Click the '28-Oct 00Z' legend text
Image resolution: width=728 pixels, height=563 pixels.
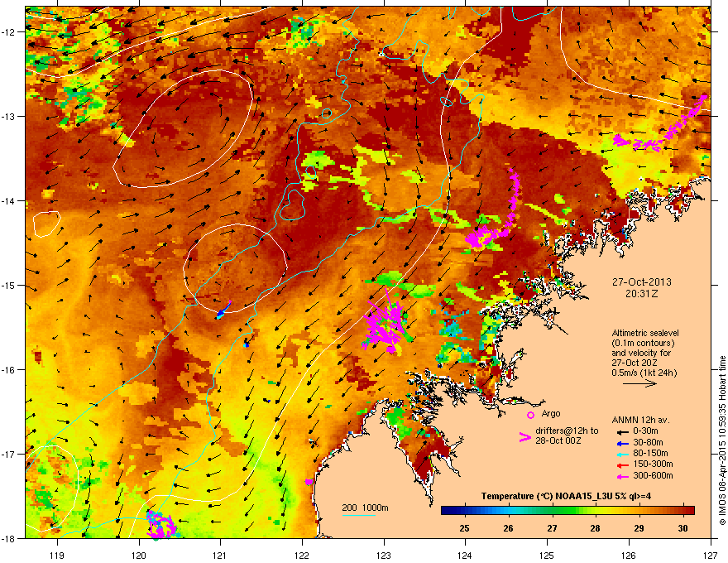pos(558,440)
